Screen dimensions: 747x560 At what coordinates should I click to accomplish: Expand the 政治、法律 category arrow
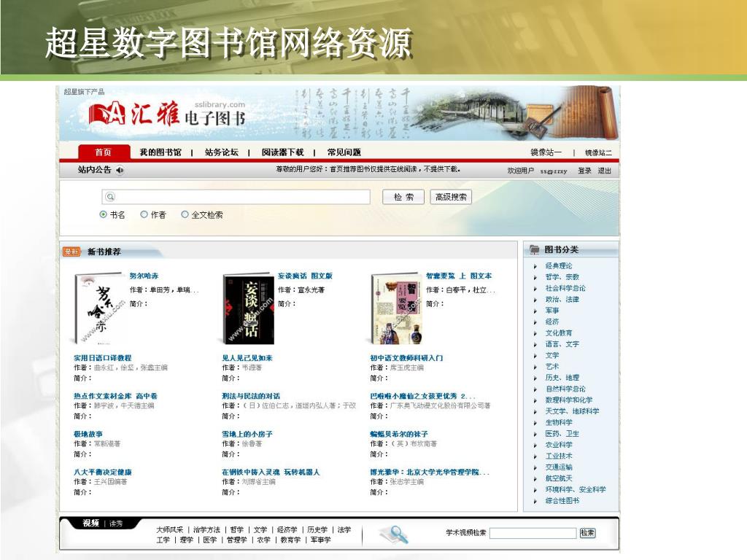(x=535, y=300)
